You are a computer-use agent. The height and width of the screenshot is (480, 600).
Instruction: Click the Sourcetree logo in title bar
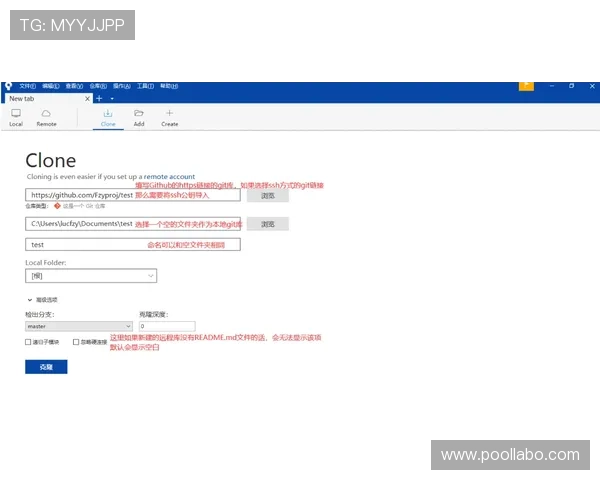(x=8, y=86)
